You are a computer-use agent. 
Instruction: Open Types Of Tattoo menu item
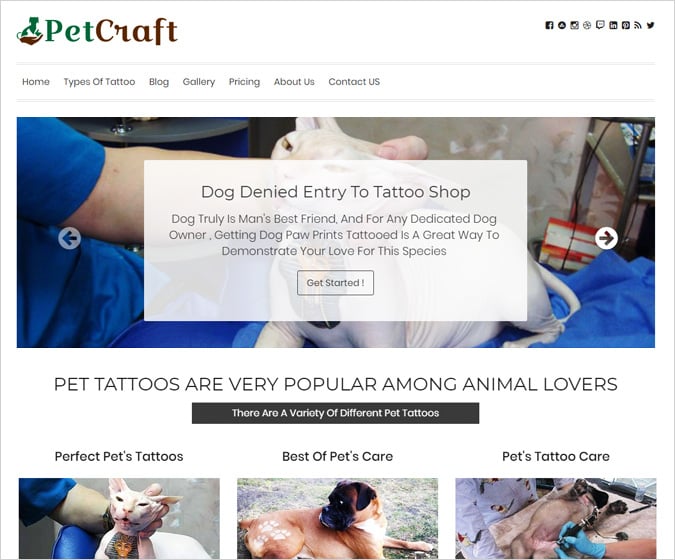tap(99, 82)
